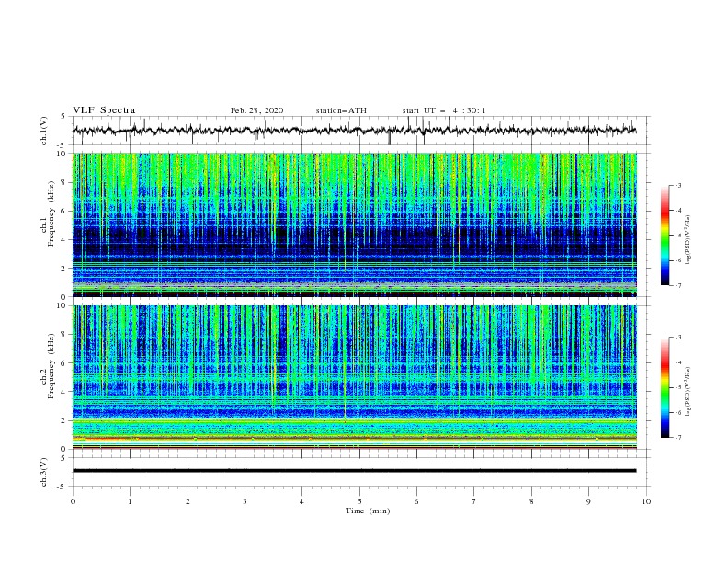Click the "VLF Spectra" plot title

point(104,110)
